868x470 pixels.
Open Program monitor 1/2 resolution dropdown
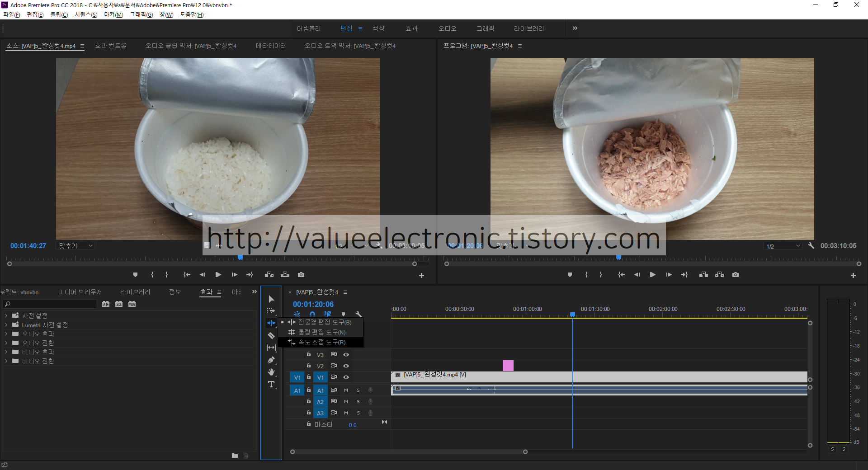(783, 246)
